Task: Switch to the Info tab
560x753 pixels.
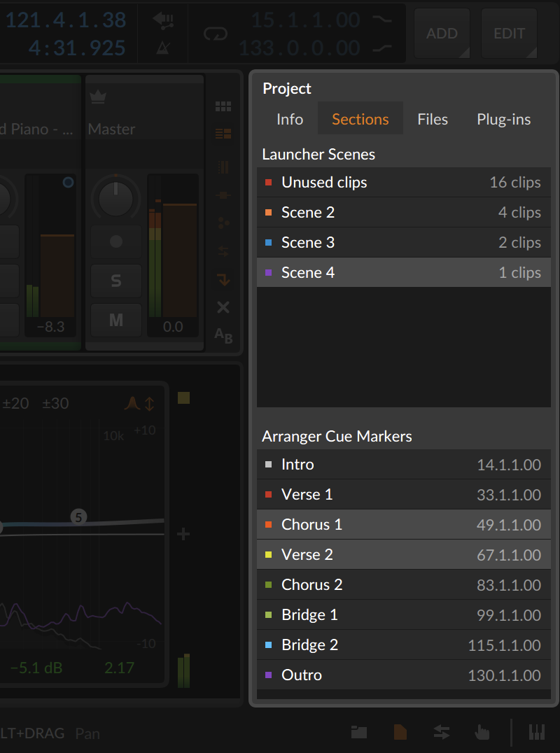Action: 290,119
